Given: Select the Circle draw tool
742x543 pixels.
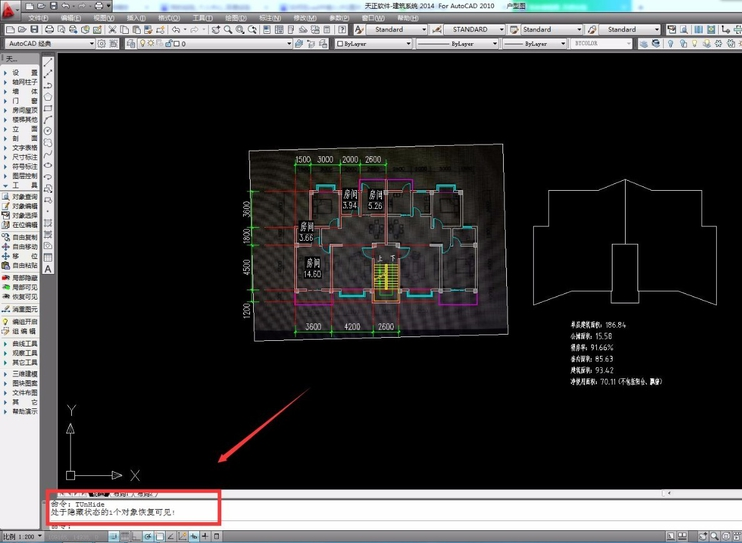Looking at the screenshot, I should tap(47, 130).
